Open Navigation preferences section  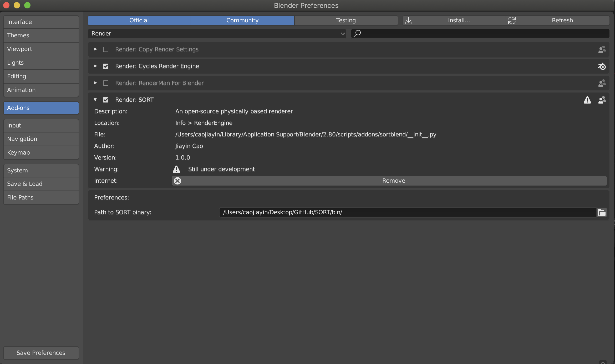point(41,139)
